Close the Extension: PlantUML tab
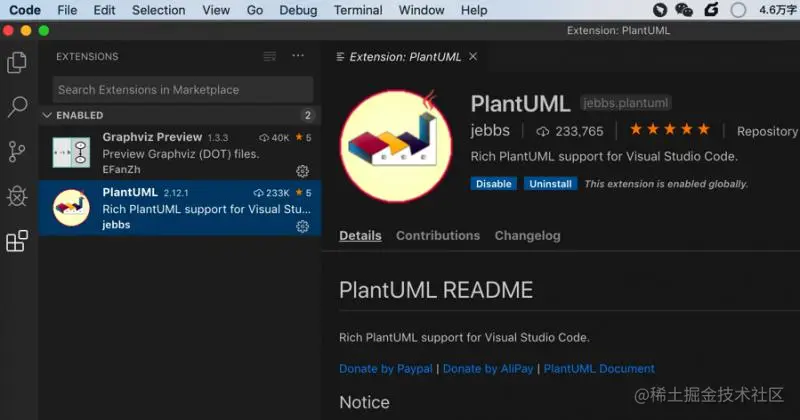Screen dimensions: 800x420 pos(473,57)
